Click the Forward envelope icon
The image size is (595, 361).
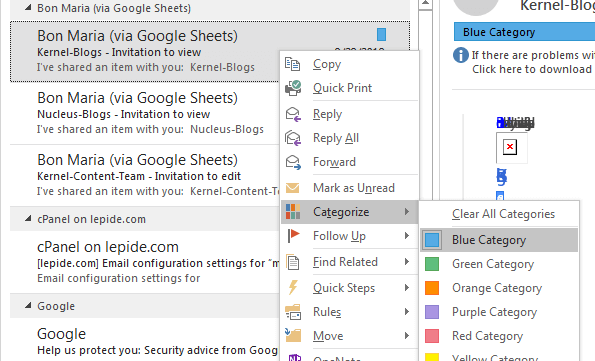[x=293, y=162]
